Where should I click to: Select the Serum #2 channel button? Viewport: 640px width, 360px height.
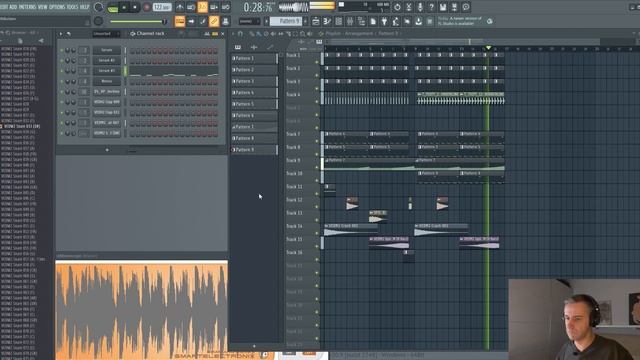[107, 60]
